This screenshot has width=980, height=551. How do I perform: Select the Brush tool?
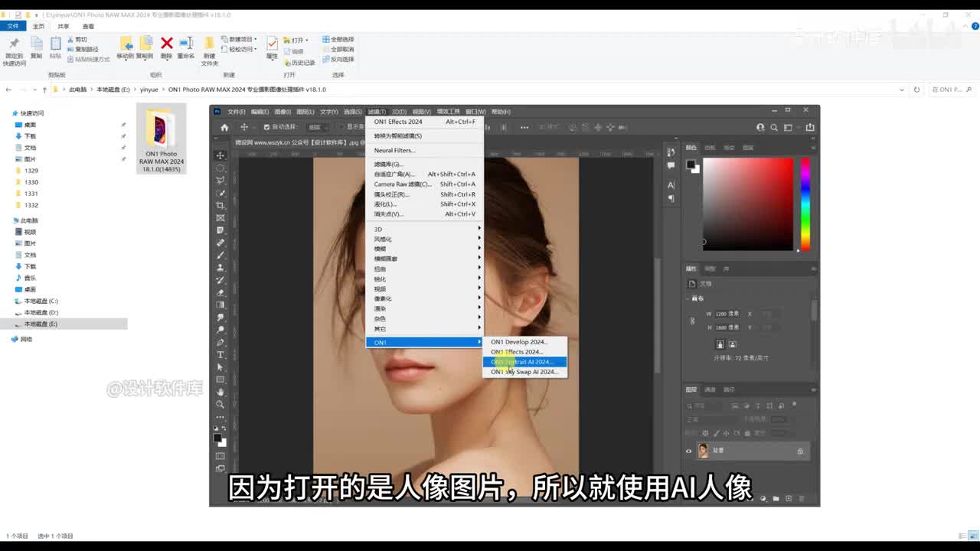(x=220, y=255)
